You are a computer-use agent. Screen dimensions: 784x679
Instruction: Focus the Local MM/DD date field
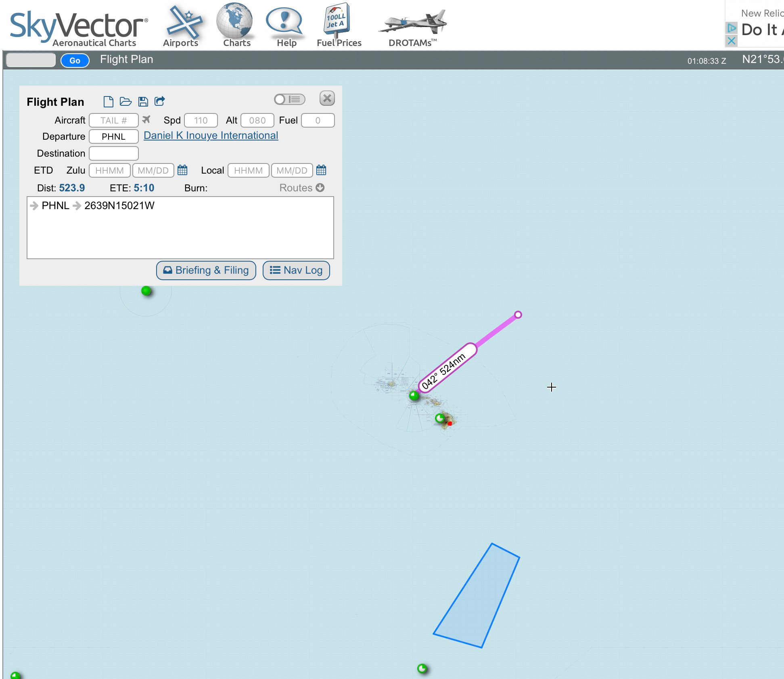point(292,170)
